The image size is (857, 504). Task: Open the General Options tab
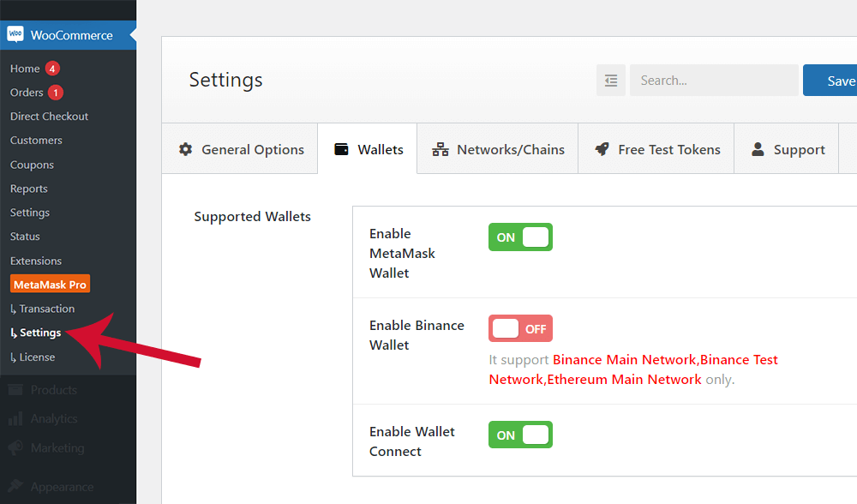tap(240, 148)
